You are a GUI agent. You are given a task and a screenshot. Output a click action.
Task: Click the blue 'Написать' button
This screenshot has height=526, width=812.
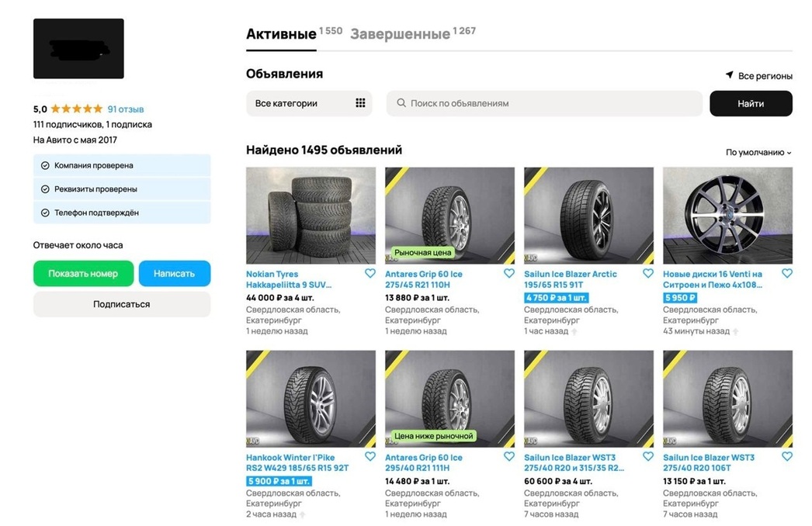[174, 274]
